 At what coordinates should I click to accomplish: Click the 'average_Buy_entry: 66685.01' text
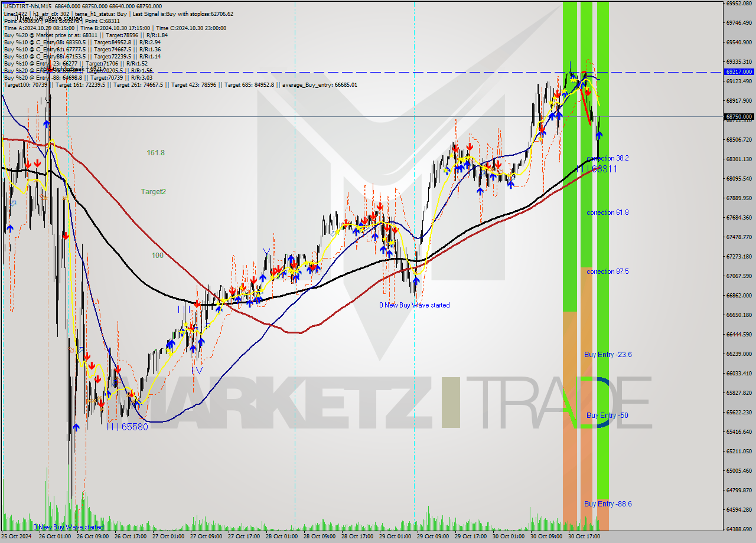318,84
